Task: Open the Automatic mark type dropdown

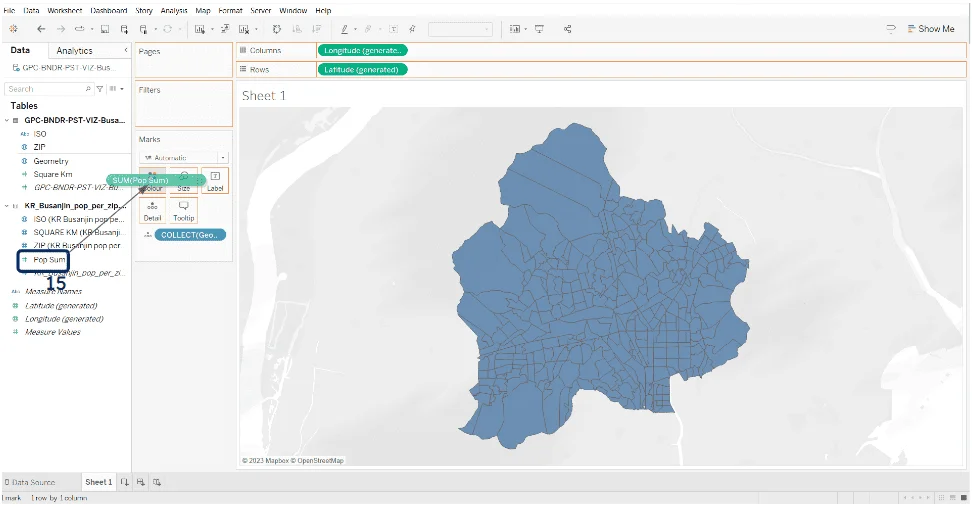Action: click(x=184, y=158)
